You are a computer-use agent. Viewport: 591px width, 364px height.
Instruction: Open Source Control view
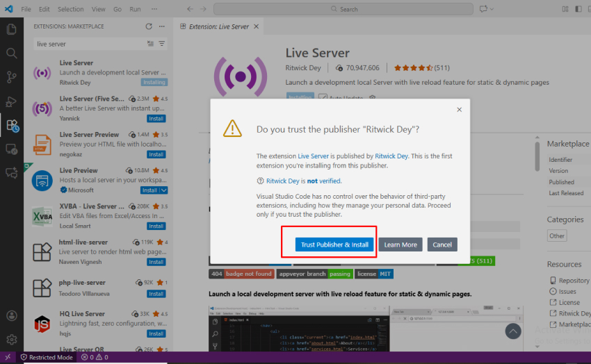(11, 77)
